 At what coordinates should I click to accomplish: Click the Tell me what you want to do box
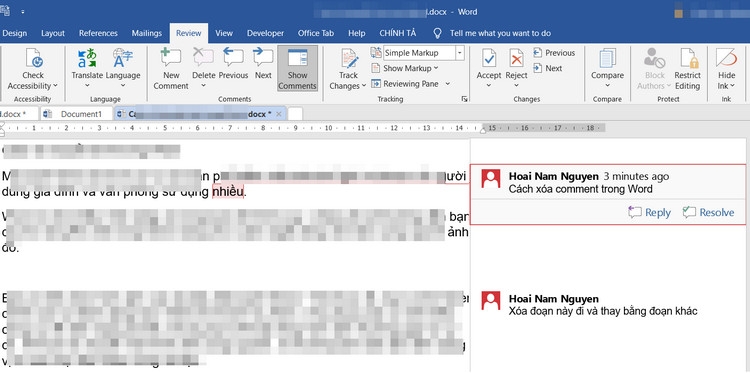pos(500,33)
